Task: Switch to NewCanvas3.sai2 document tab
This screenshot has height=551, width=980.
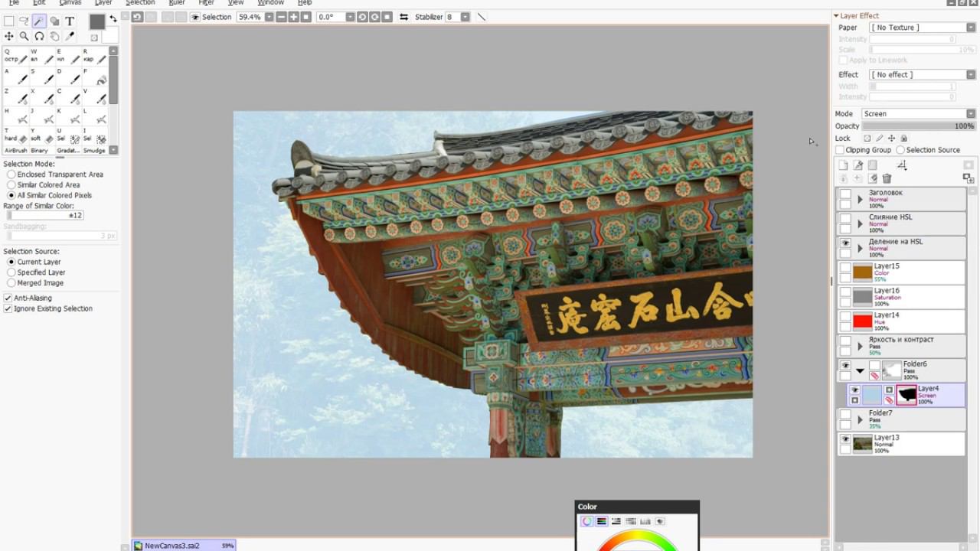Action: pyautogui.click(x=184, y=546)
